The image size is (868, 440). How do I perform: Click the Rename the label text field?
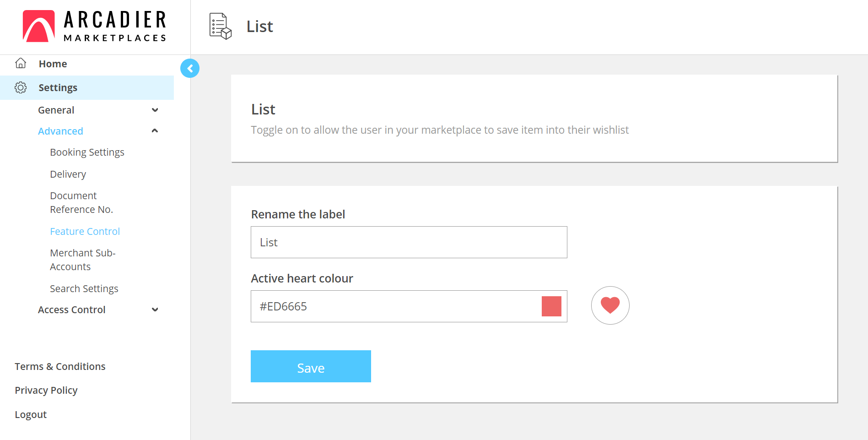[409, 242]
